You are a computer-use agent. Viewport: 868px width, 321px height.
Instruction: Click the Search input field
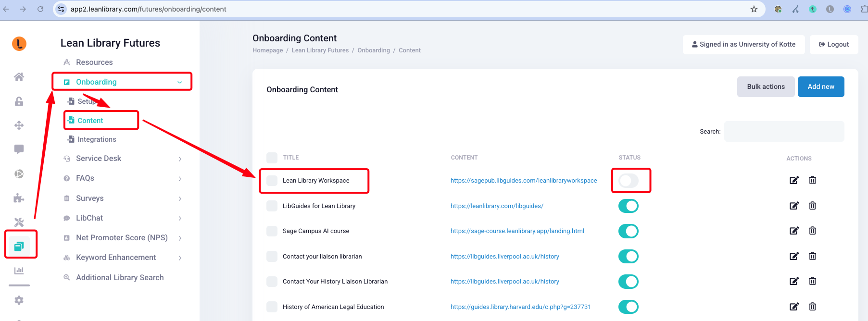click(x=784, y=131)
